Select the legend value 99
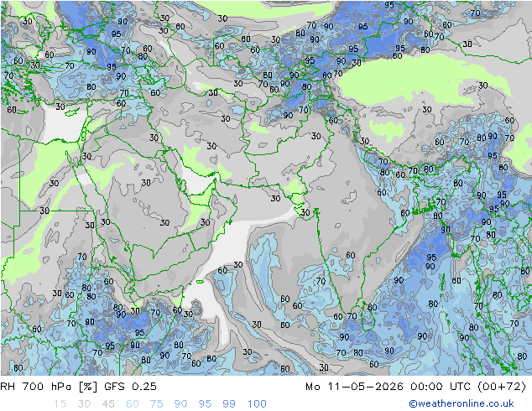The height and width of the screenshot is (411, 532). [x=229, y=403]
